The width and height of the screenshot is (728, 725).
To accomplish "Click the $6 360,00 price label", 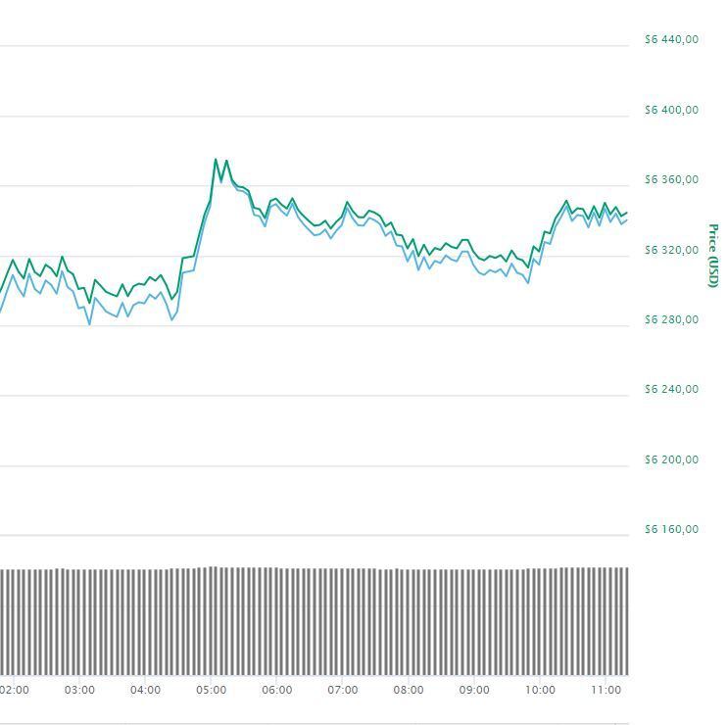I will (671, 180).
